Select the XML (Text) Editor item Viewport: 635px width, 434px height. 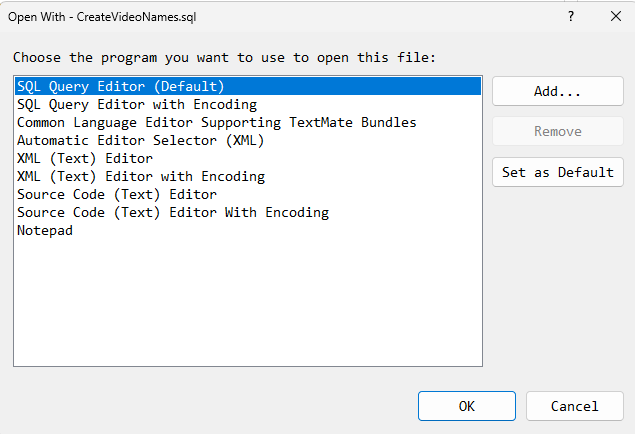tap(85, 158)
